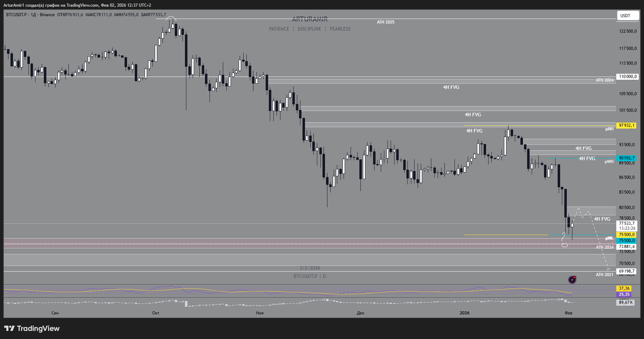
Task: Click the 1Д interval label in the chart legend
Action: (34, 15)
